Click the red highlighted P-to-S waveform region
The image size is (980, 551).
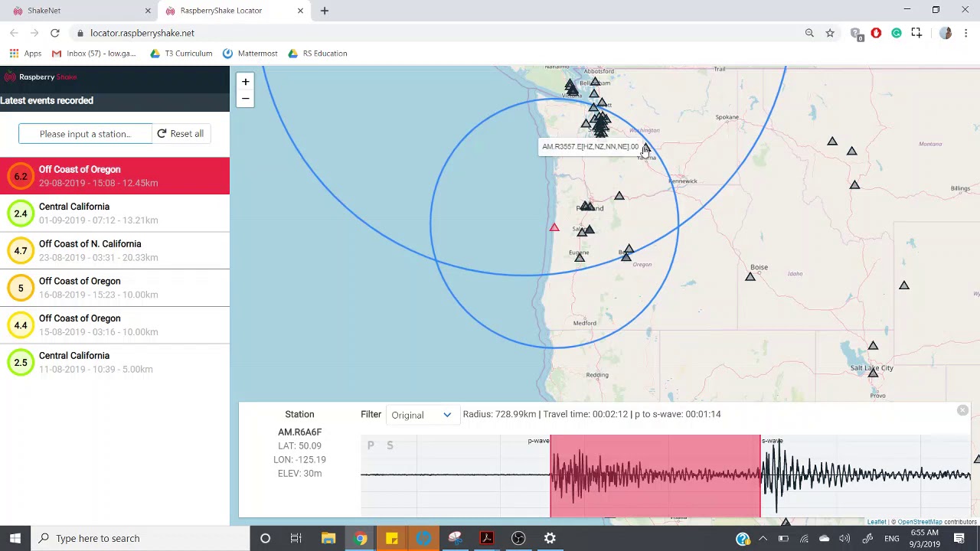655,476
